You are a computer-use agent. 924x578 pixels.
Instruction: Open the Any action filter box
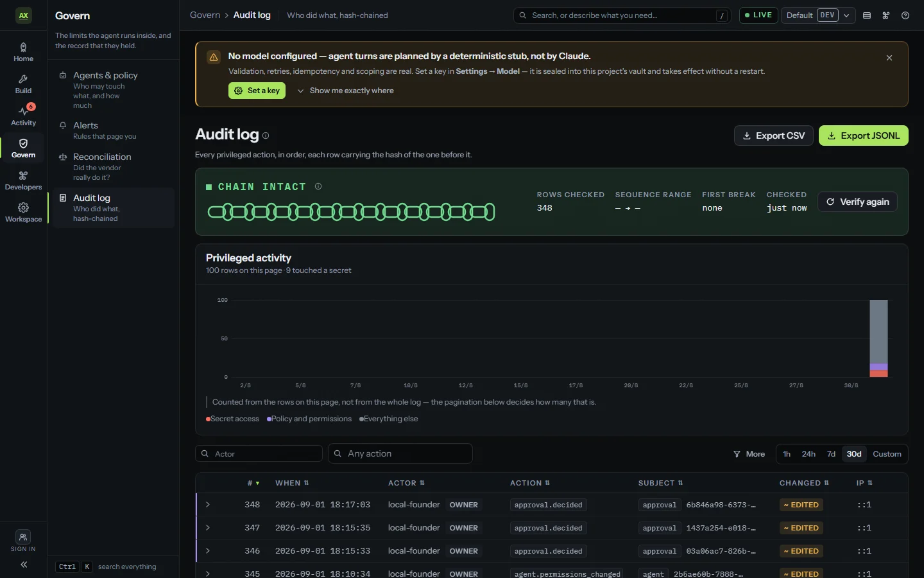400,453
